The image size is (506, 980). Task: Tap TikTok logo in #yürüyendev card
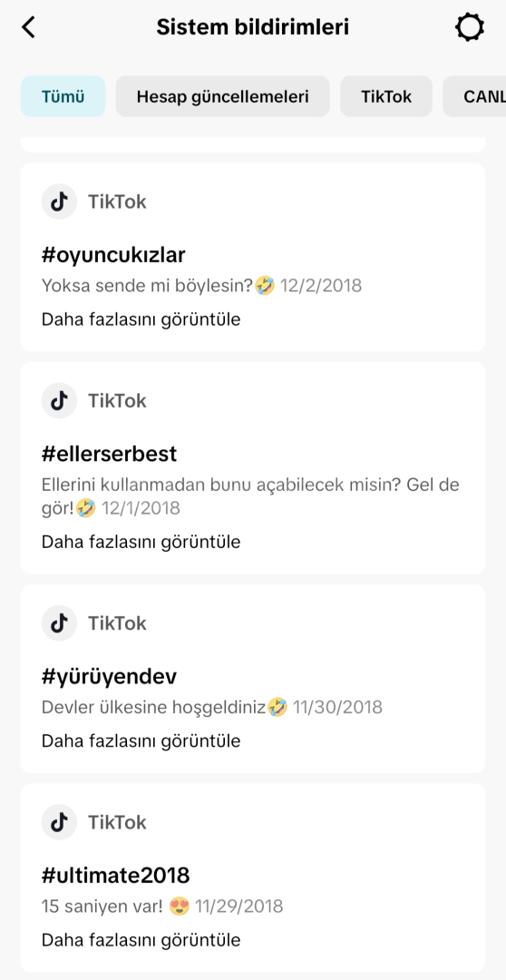(59, 623)
